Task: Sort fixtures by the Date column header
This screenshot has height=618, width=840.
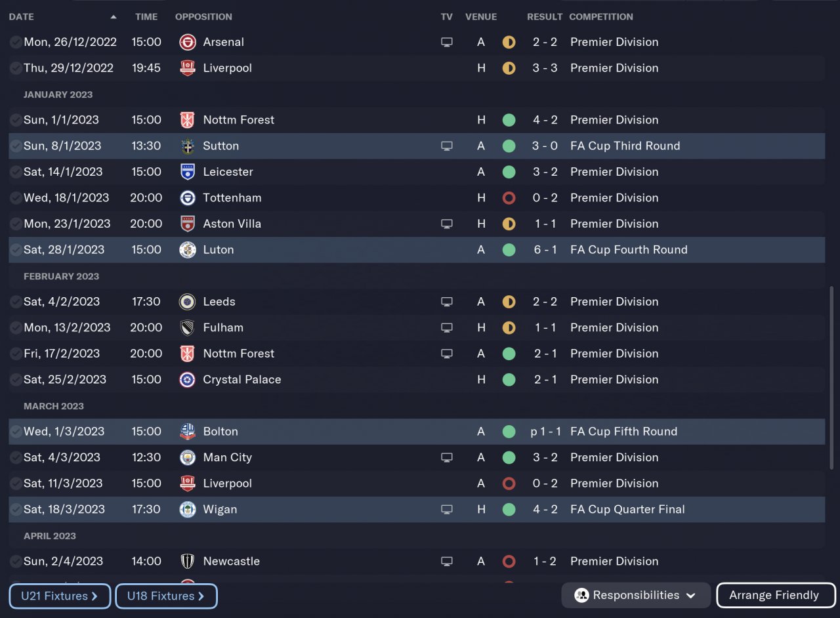Action: click(x=22, y=16)
